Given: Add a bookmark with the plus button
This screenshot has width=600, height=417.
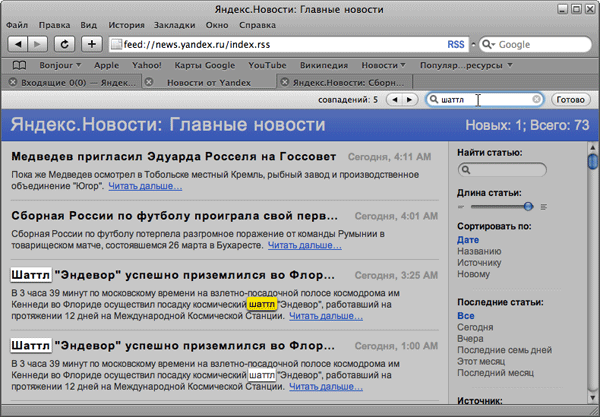Looking at the screenshot, I should point(91,44).
